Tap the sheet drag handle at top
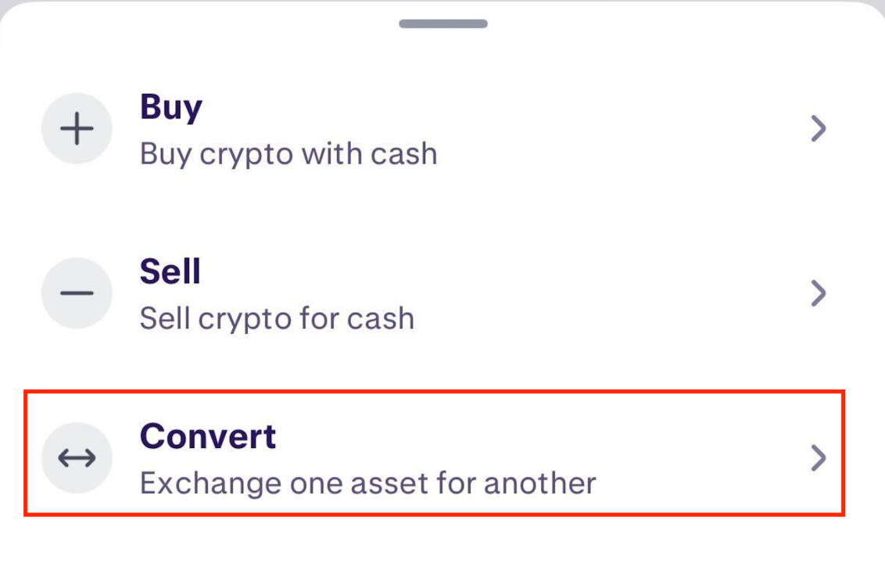Screen dimensions: 885x588 click(442, 22)
